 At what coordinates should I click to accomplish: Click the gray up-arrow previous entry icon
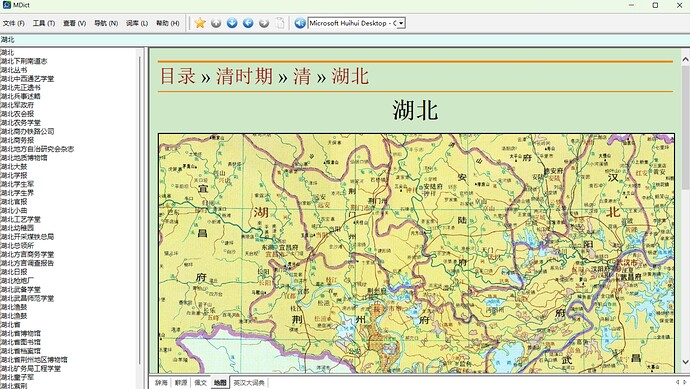216,23
